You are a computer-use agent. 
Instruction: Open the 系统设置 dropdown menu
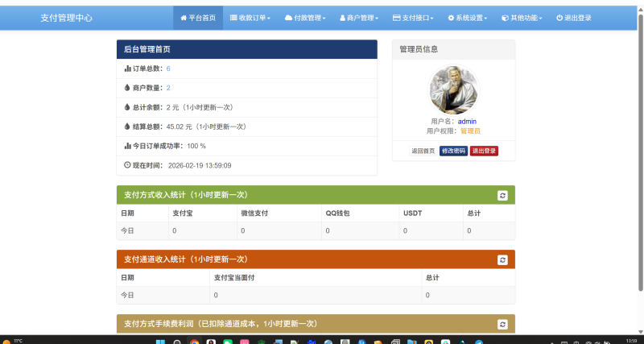(468, 18)
